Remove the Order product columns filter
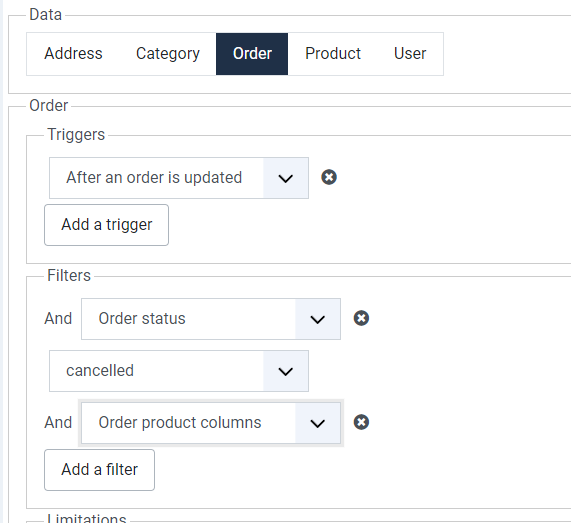Image resolution: width=571 pixels, height=523 pixels. [361, 422]
